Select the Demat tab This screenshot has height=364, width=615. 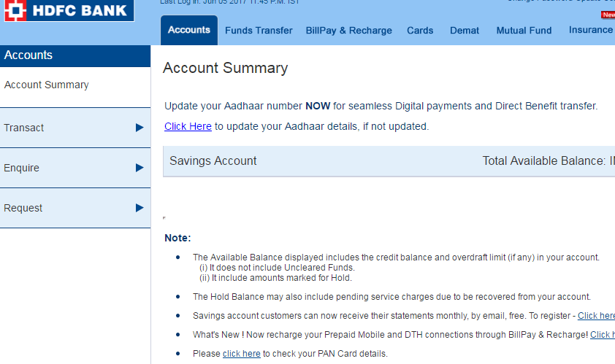click(465, 31)
